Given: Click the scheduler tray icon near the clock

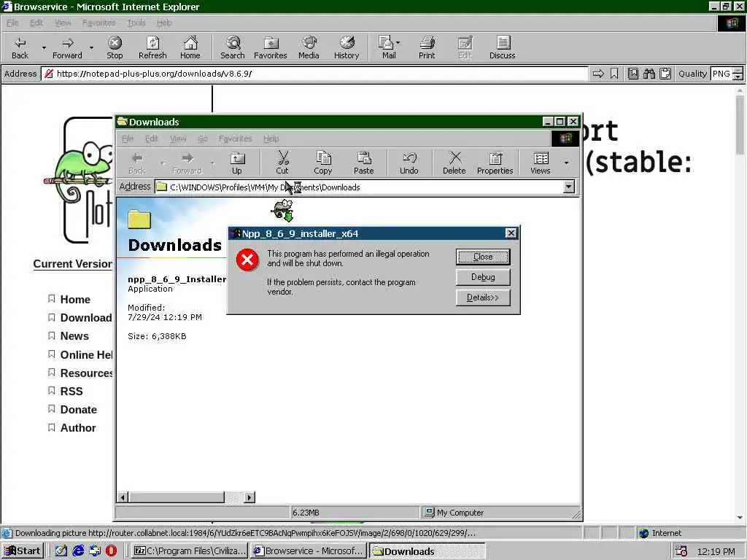Looking at the screenshot, I should click(681, 551).
